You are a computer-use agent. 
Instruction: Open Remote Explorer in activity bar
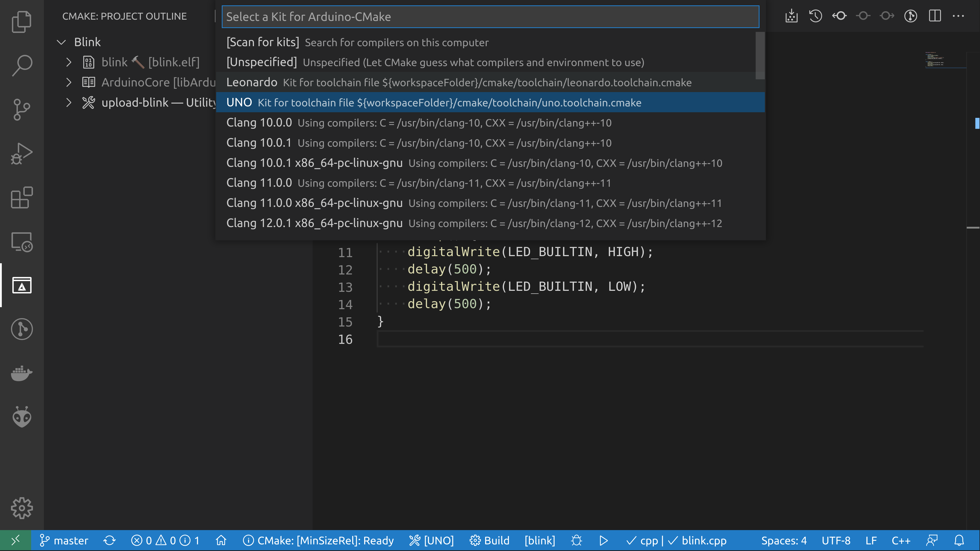point(22,242)
